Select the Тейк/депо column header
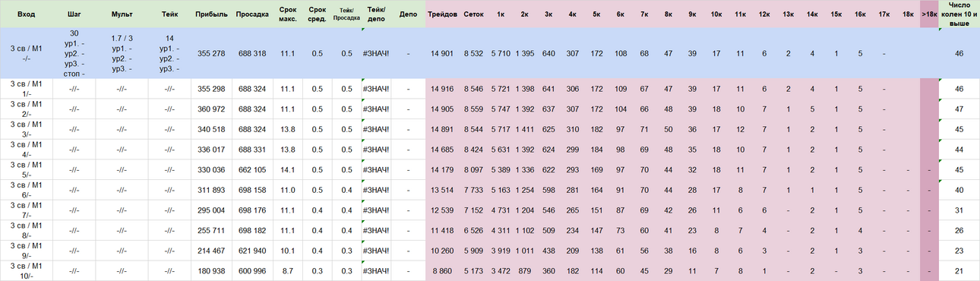Viewport: 980px width, 281px height. pyautogui.click(x=376, y=14)
